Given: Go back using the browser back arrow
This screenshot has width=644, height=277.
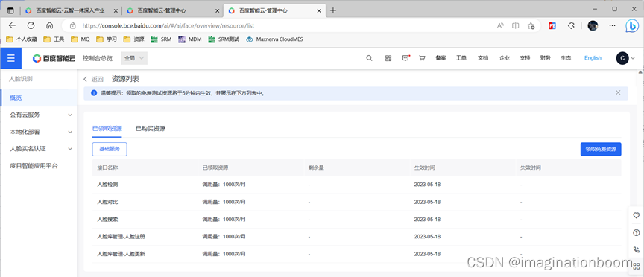Looking at the screenshot, I should [12, 25].
